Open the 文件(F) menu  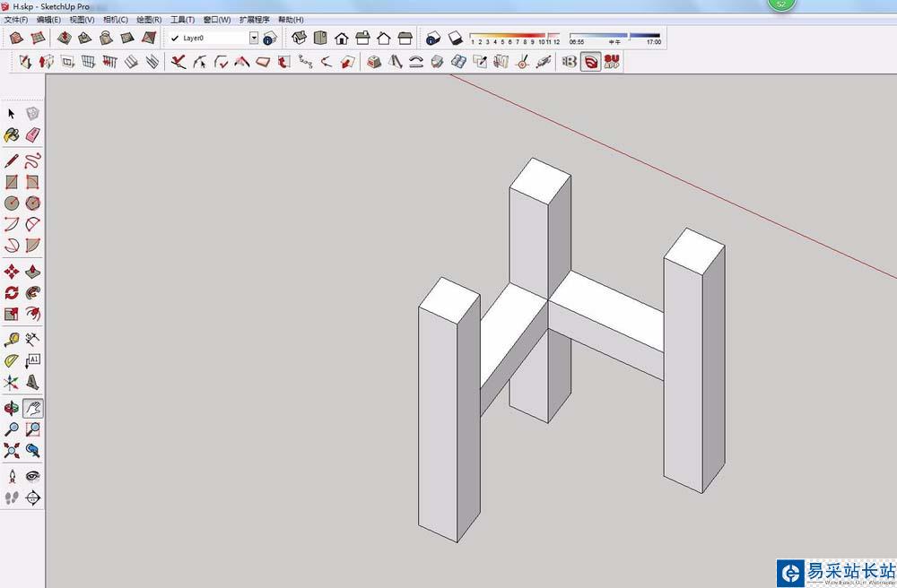point(15,20)
